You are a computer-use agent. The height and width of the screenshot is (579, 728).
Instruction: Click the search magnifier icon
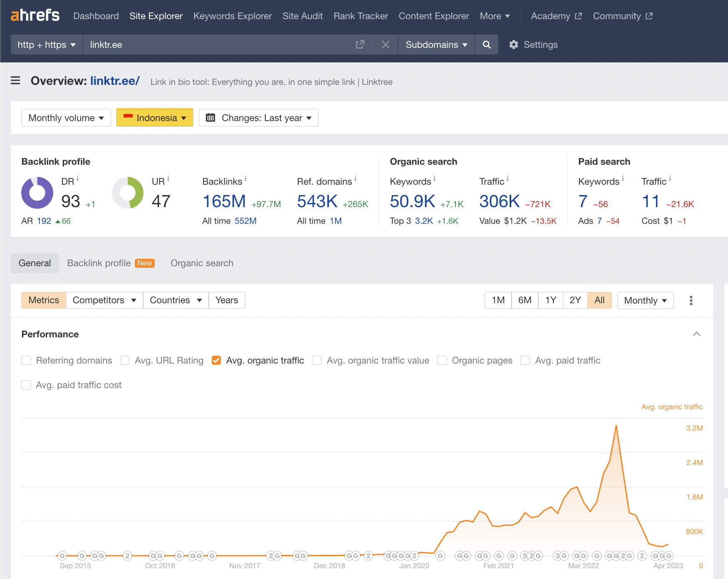486,45
